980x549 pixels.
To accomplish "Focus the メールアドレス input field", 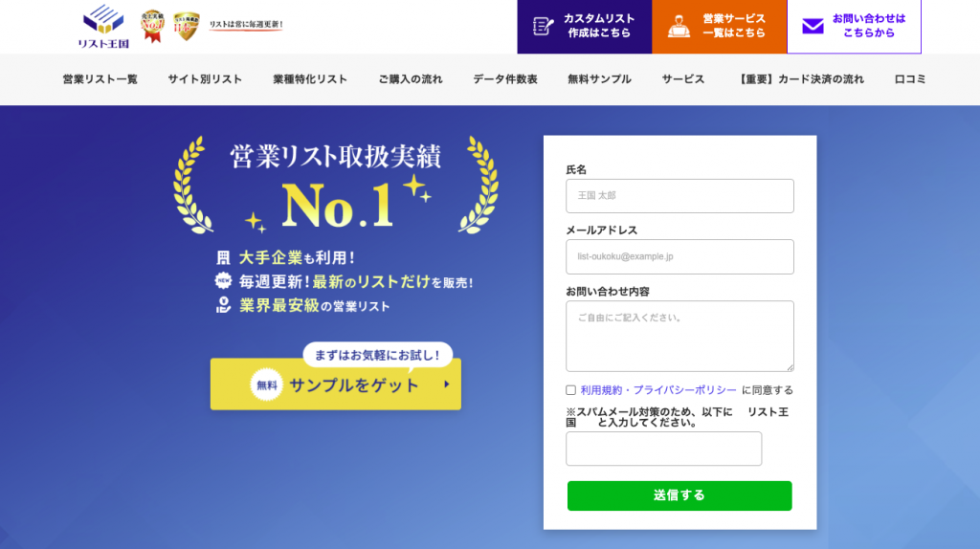I will (x=679, y=256).
